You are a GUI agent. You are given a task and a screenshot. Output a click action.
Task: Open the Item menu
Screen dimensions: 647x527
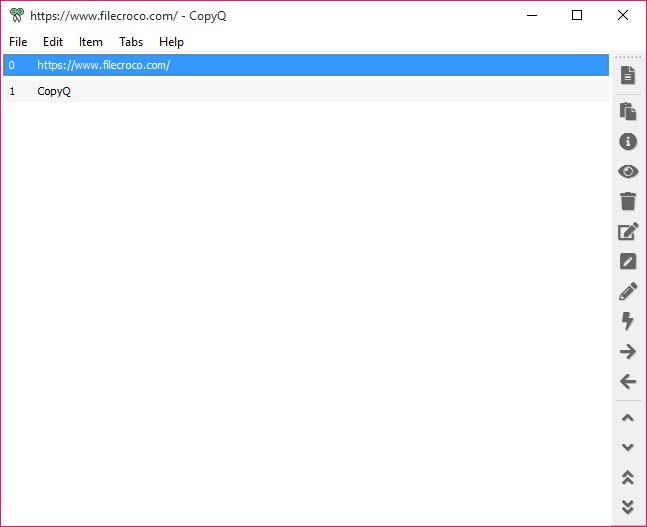click(x=91, y=42)
